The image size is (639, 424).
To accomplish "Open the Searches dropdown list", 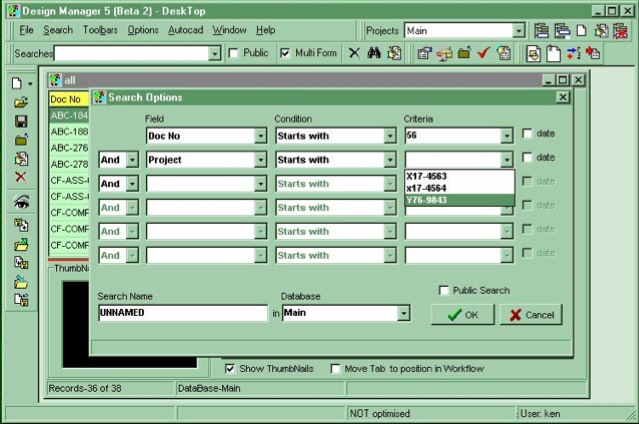I will pos(214,53).
